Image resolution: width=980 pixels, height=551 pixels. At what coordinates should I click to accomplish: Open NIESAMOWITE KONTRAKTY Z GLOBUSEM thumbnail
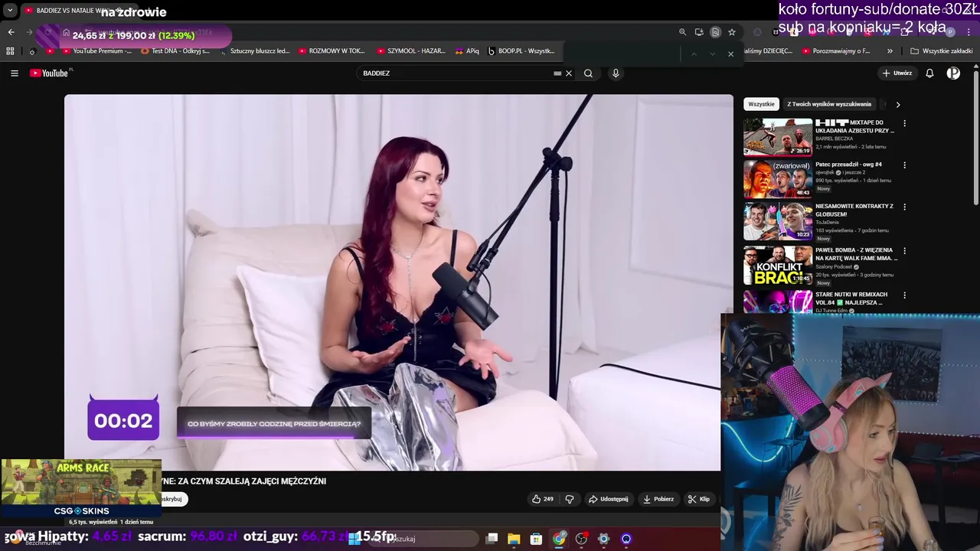click(x=778, y=221)
